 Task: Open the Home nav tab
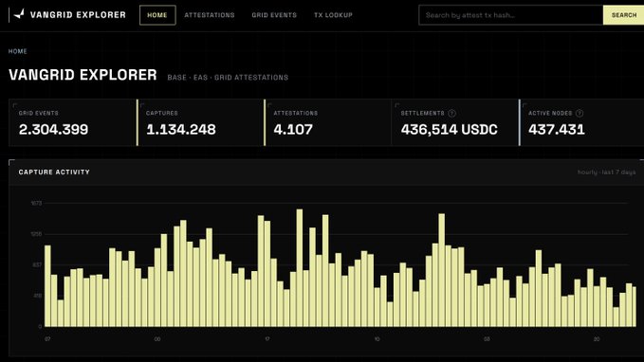(x=157, y=15)
